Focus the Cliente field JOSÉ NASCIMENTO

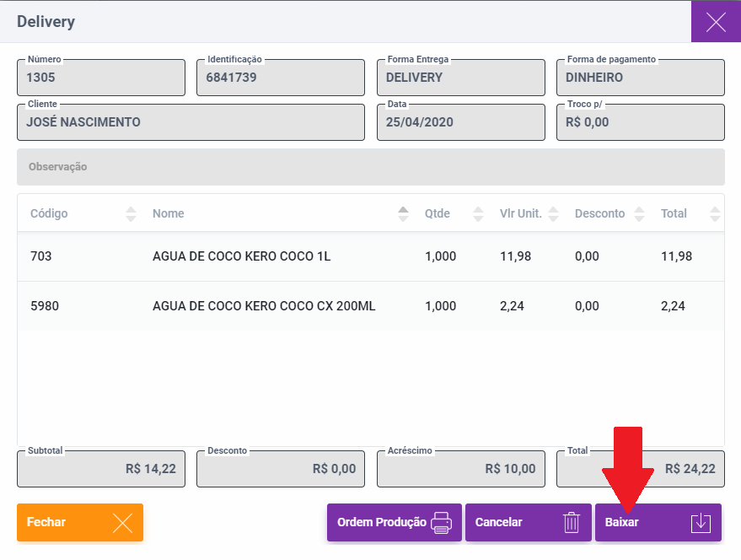(191, 122)
